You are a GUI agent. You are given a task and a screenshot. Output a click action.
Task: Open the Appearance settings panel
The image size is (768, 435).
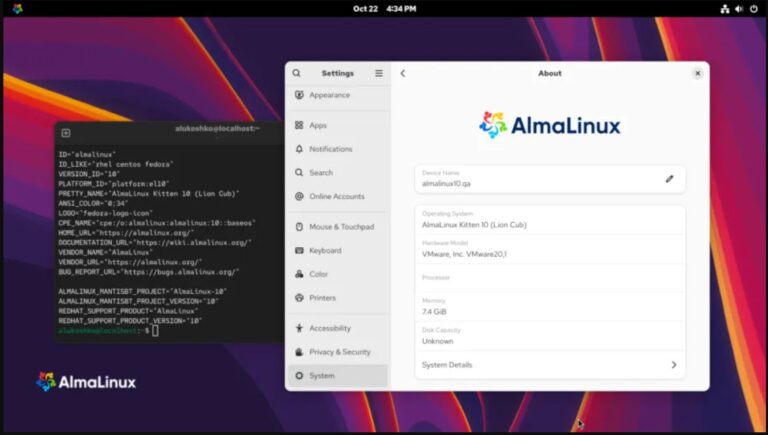tap(338, 95)
